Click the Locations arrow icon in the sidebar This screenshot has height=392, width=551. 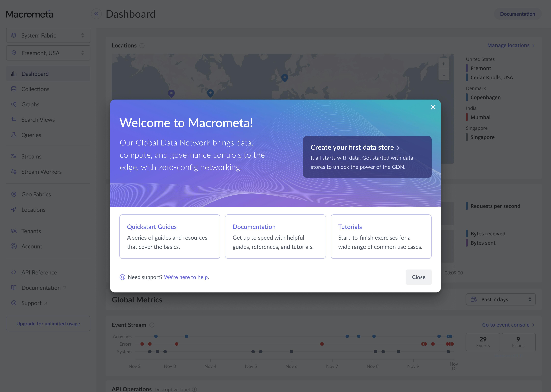(14, 210)
